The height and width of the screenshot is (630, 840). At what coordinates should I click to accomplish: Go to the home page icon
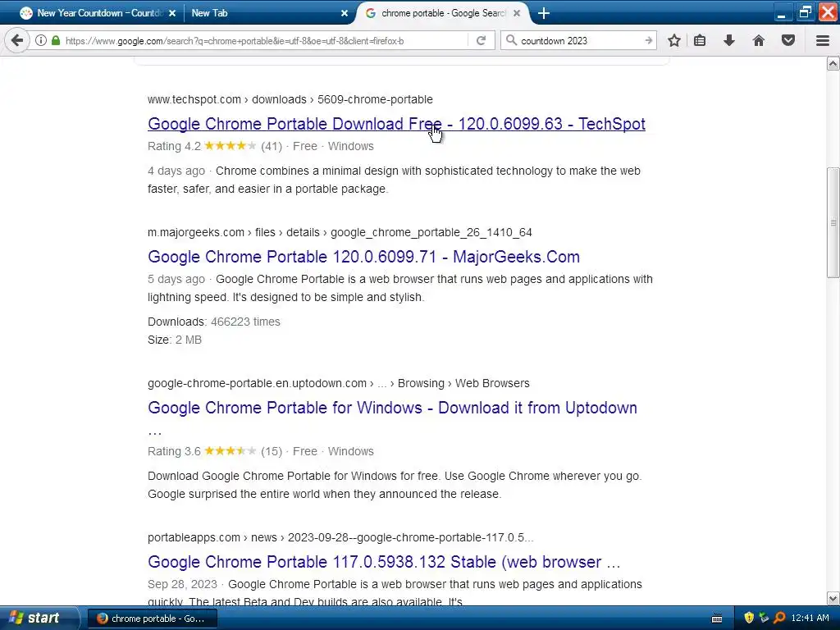(x=759, y=40)
